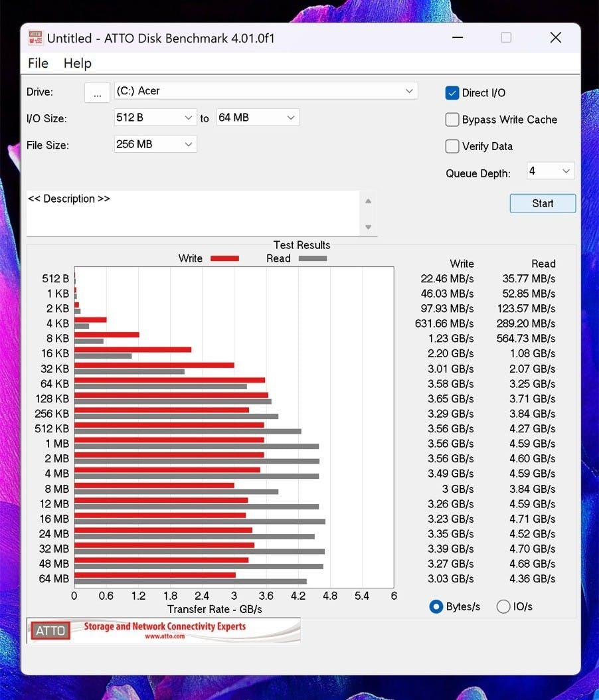Click the 289.20 MB/s read result
Viewport: 599px width, 700px height.
click(x=526, y=323)
